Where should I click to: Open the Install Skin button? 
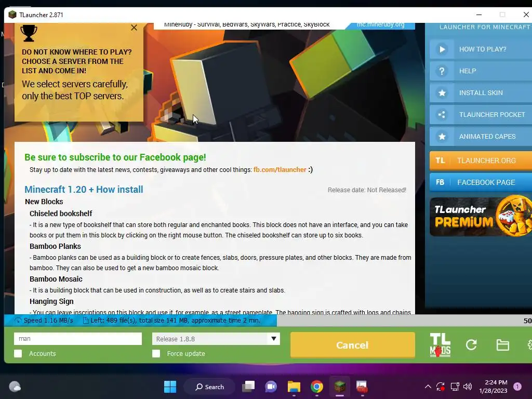(481, 92)
